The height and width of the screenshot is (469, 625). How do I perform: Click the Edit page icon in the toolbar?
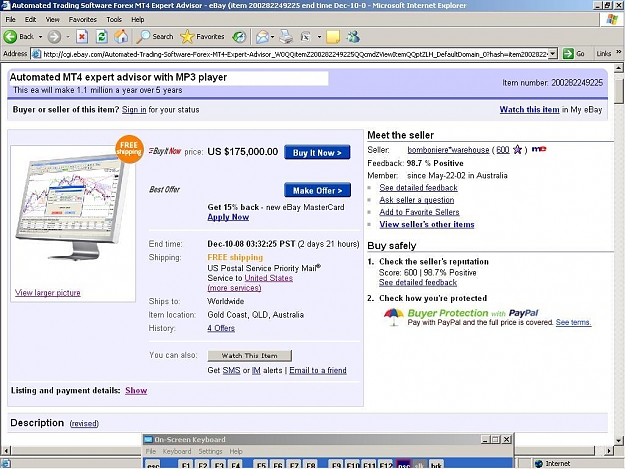tap(305, 37)
